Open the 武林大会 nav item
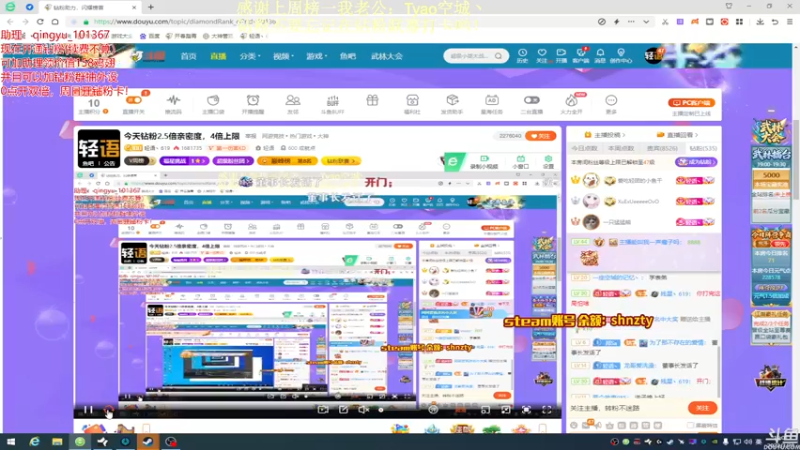This screenshot has height=450, width=800. coord(387,56)
